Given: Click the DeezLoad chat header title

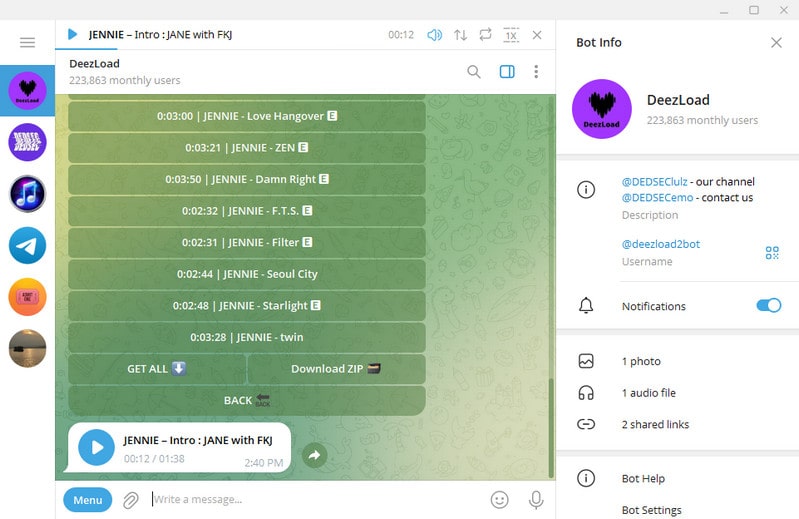Looking at the screenshot, I should (x=94, y=64).
